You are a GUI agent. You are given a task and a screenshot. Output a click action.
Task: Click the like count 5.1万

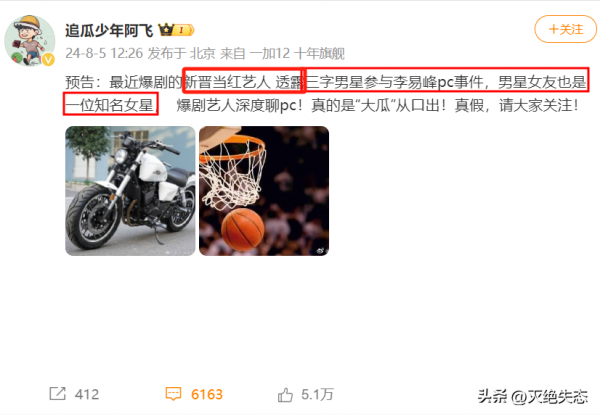317,394
